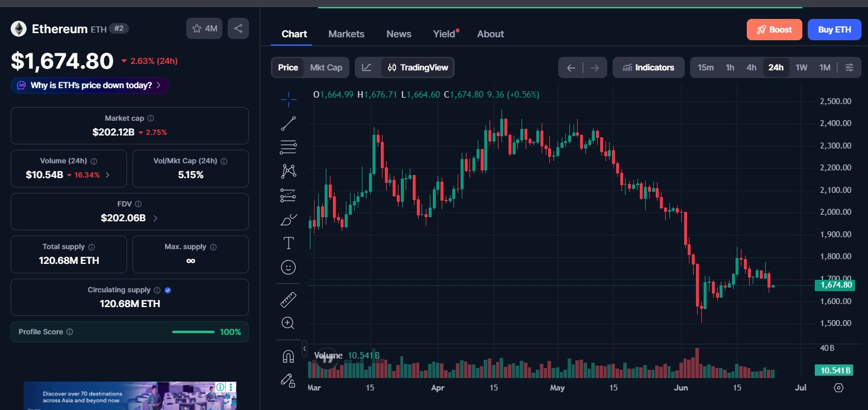Viewport: 868px width, 410px height.
Task: Open the emoji icons tool
Action: click(x=289, y=267)
